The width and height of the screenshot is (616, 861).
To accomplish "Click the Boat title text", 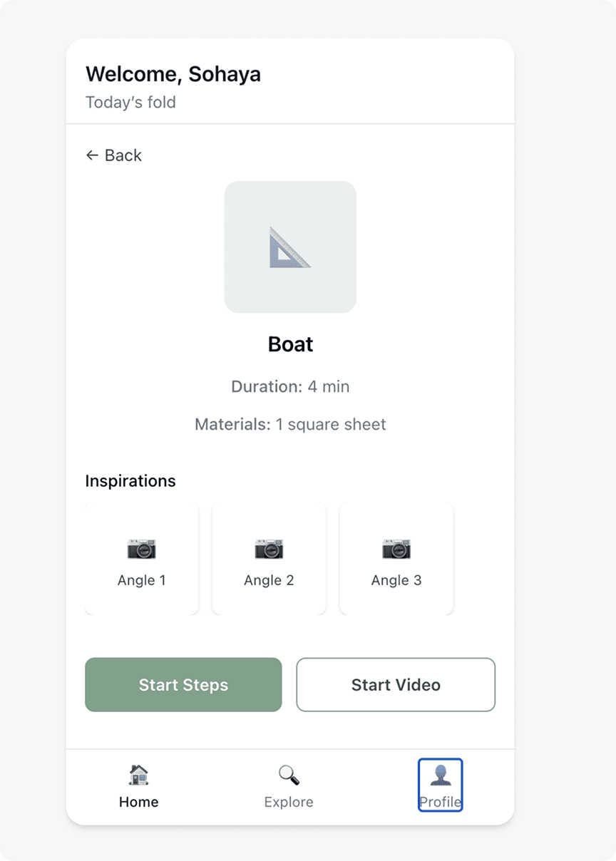I will coord(290,344).
